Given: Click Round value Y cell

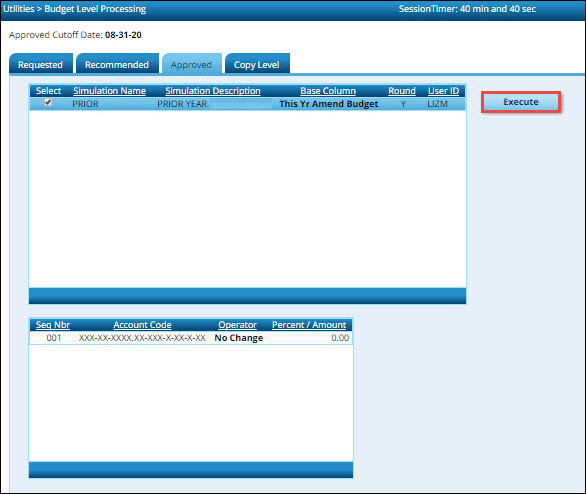Looking at the screenshot, I should pyautogui.click(x=403, y=104).
